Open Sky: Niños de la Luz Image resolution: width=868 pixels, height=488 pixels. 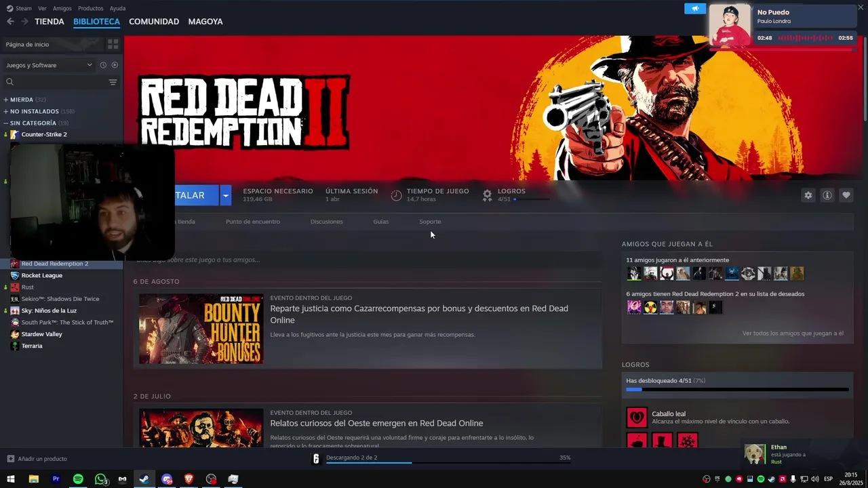click(49, 310)
